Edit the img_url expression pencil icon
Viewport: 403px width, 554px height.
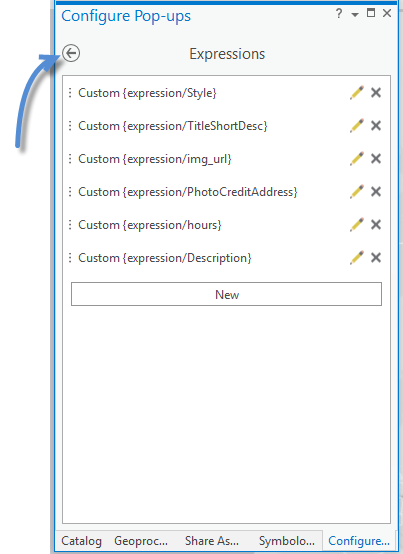coord(357,159)
